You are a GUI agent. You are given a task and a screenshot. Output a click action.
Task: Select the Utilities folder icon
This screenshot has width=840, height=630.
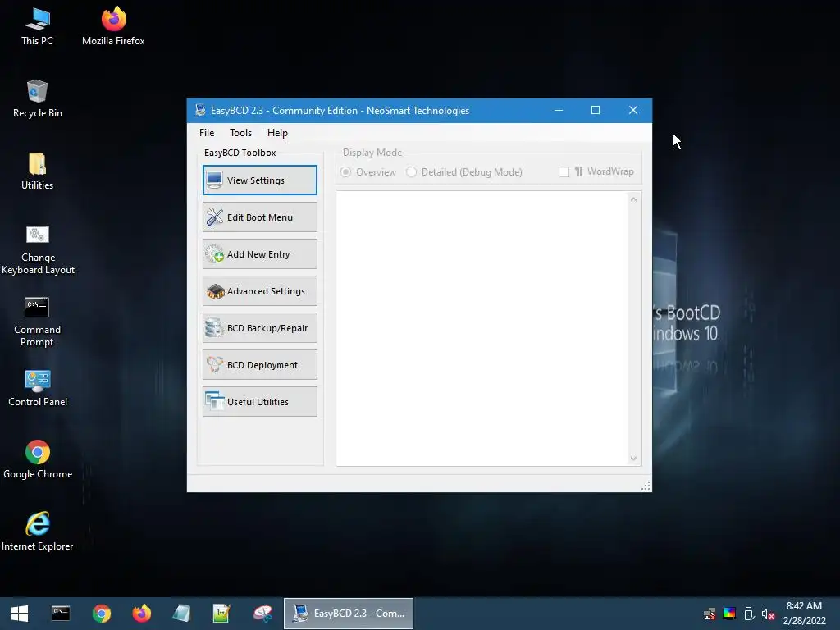tap(37, 171)
